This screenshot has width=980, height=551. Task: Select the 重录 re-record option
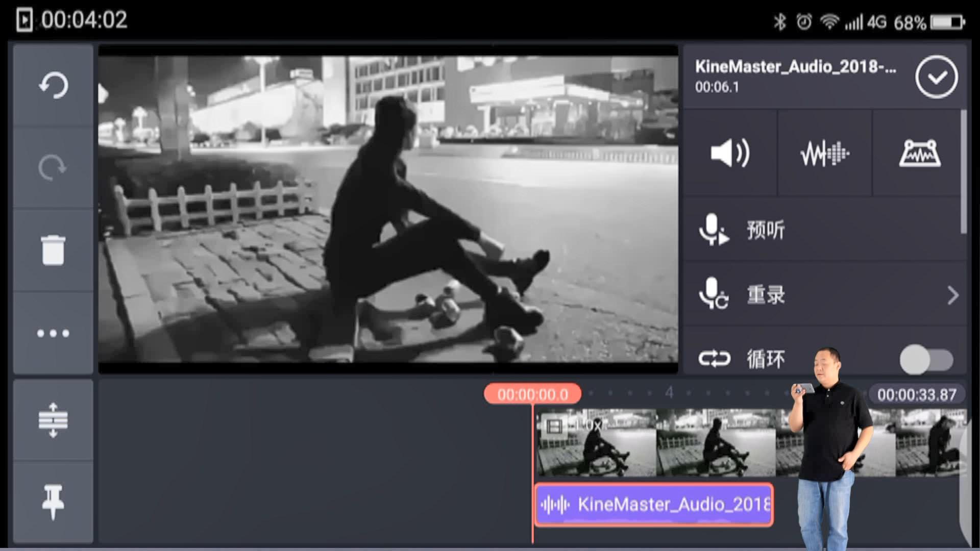click(766, 295)
